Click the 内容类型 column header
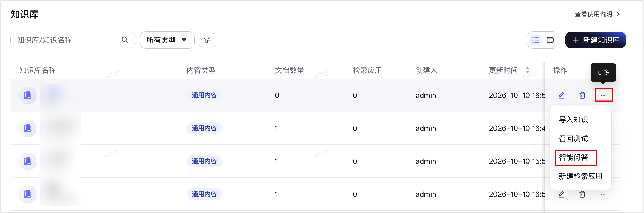This screenshot has width=644, height=213. click(201, 70)
